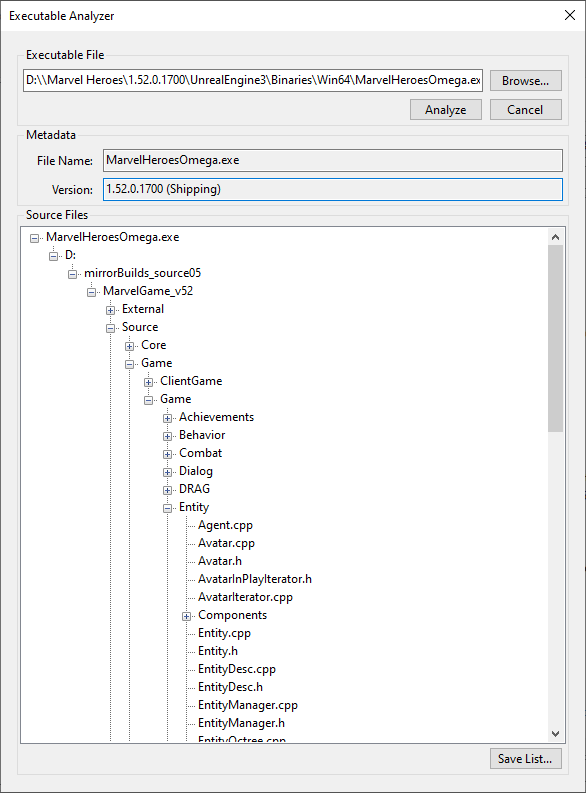This screenshot has width=586, height=793.
Task: Select Avatar.cpp file
Action: point(226,543)
